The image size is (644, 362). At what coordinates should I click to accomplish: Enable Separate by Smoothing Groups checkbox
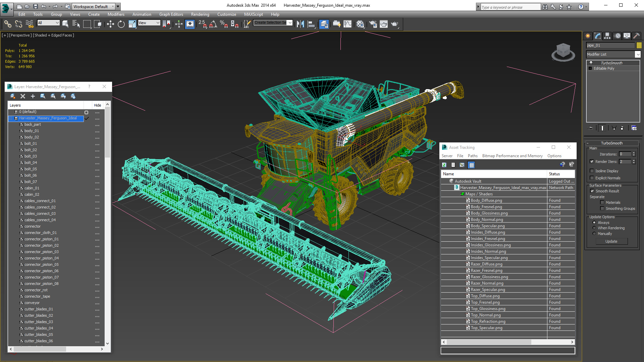pos(602,208)
